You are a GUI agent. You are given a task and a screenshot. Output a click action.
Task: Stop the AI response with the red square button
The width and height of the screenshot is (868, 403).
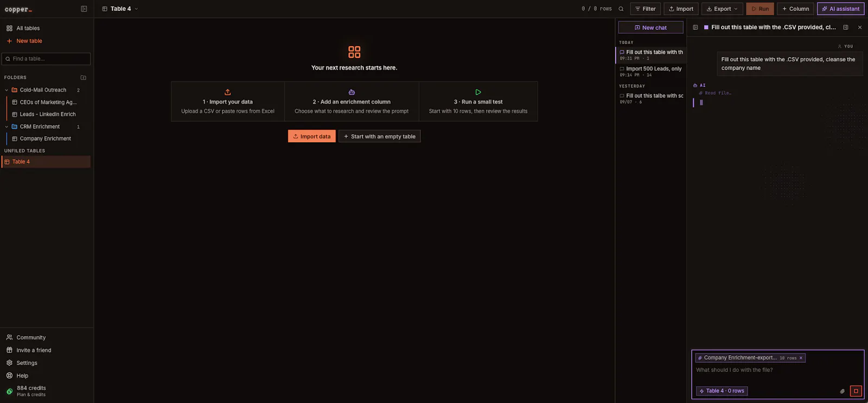856,391
